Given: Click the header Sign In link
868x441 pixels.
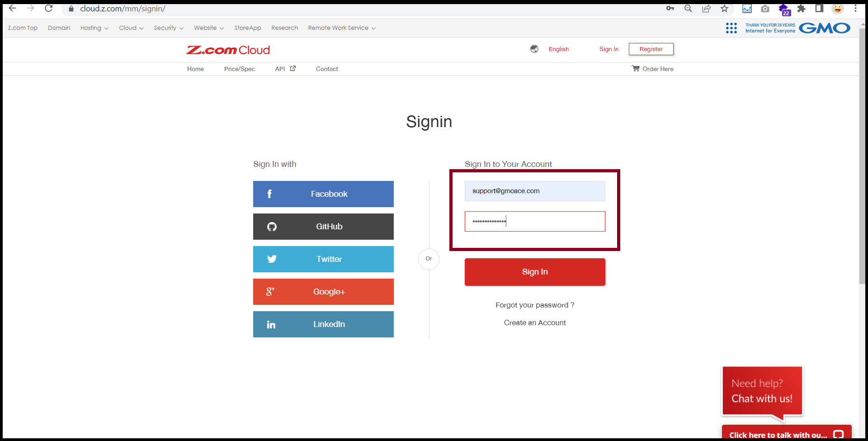Looking at the screenshot, I should (609, 49).
